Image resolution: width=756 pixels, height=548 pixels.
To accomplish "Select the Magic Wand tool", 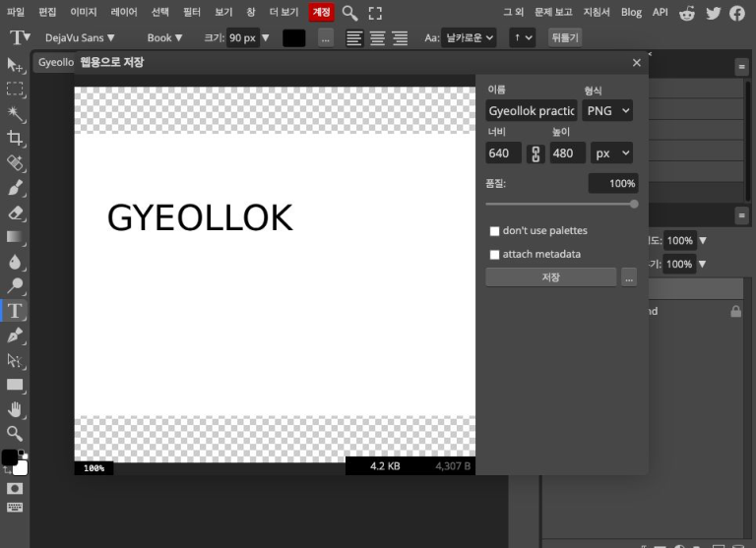I will click(15, 114).
